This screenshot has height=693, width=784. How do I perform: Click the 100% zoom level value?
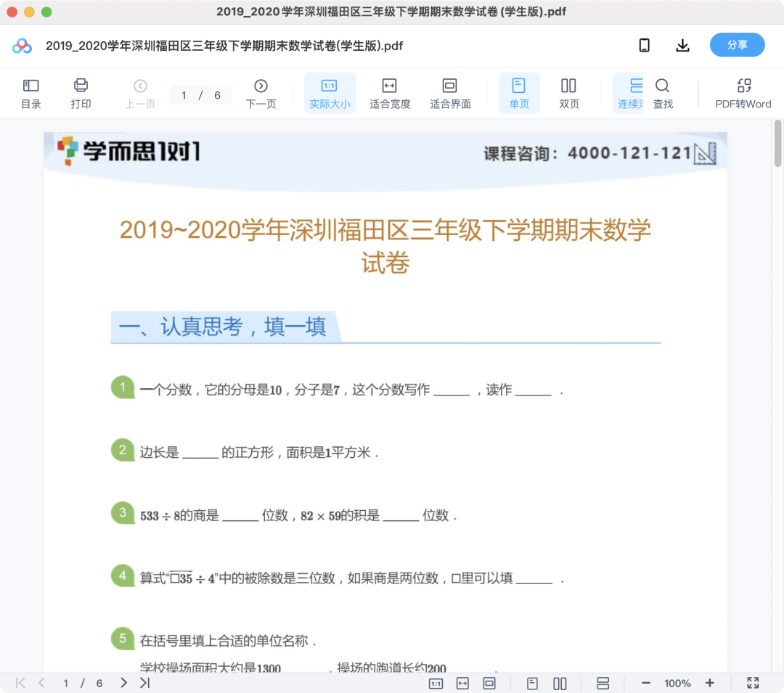(x=677, y=684)
